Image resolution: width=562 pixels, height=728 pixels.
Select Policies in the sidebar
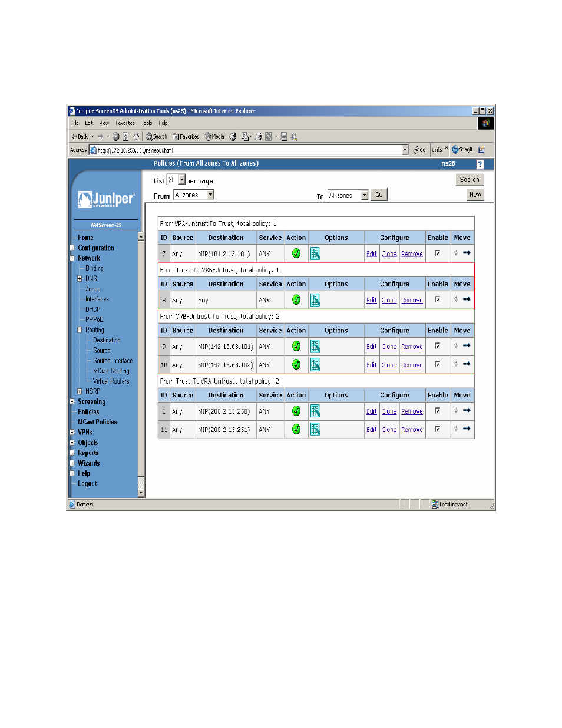(88, 412)
